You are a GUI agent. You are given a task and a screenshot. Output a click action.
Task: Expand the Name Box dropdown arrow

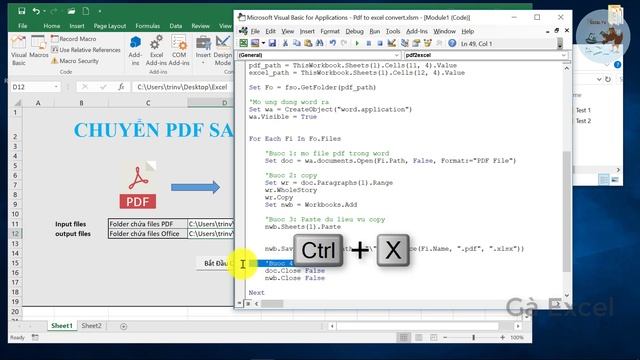coord(56,87)
